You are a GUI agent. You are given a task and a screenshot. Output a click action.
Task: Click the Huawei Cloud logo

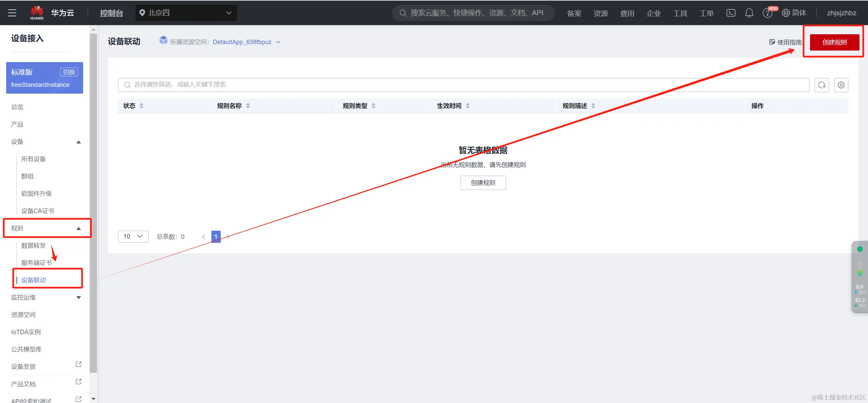pyautogui.click(x=37, y=13)
